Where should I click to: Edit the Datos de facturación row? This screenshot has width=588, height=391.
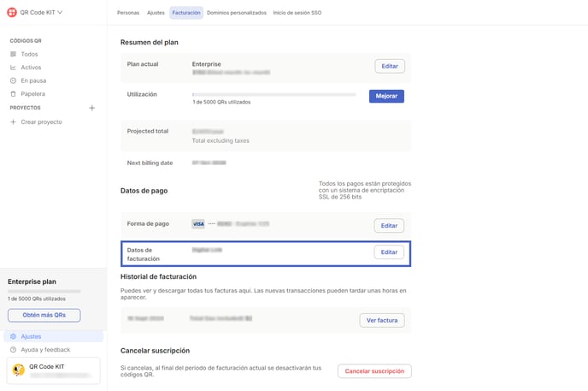tap(389, 252)
